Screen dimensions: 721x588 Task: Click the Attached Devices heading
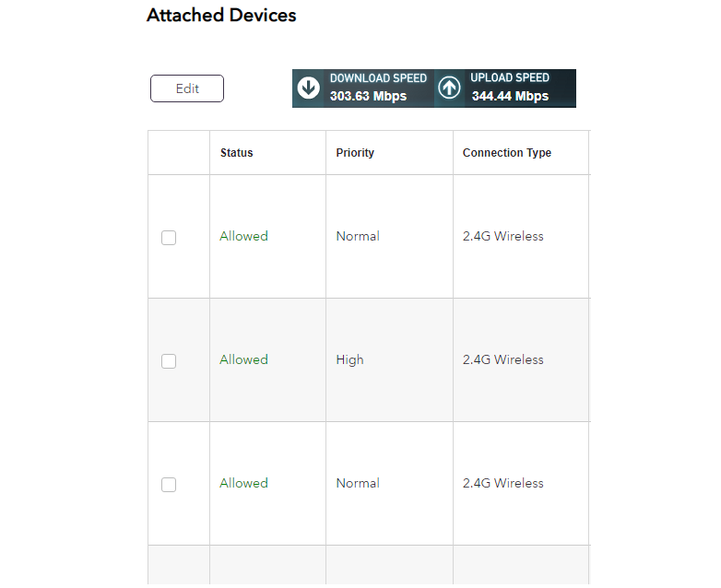coord(221,16)
